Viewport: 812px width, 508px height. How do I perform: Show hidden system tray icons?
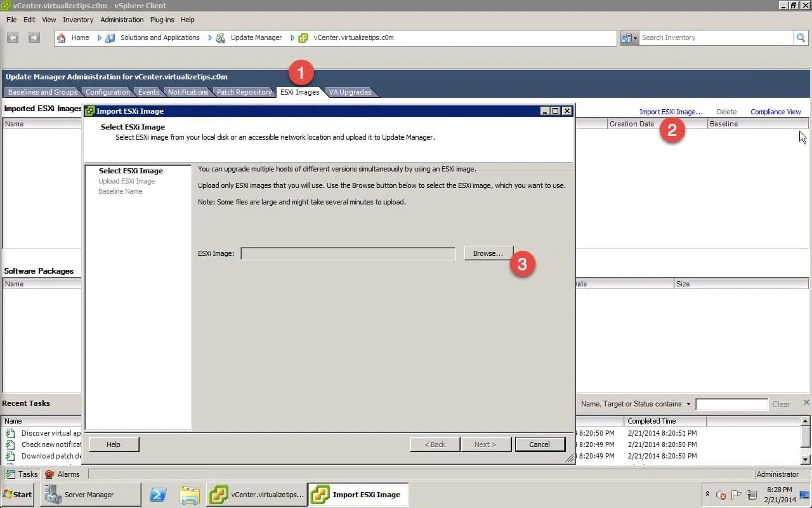click(707, 494)
